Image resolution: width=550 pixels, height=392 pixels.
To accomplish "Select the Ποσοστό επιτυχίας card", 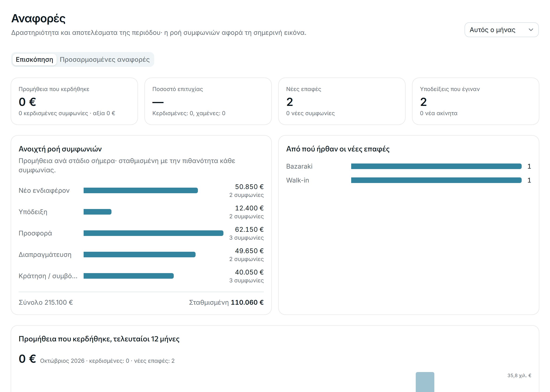I will [x=208, y=101].
